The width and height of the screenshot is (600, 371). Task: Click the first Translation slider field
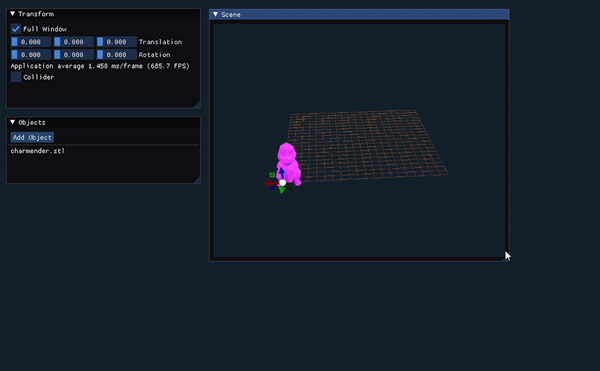click(31, 42)
